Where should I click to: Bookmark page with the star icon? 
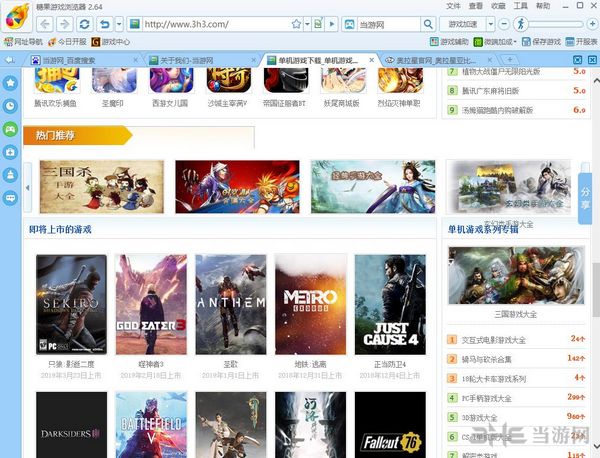coord(296,24)
